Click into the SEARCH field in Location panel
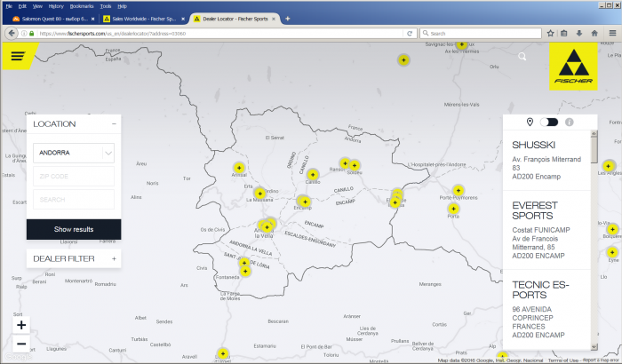Image resolution: width=622 pixels, height=364 pixels. [x=74, y=200]
